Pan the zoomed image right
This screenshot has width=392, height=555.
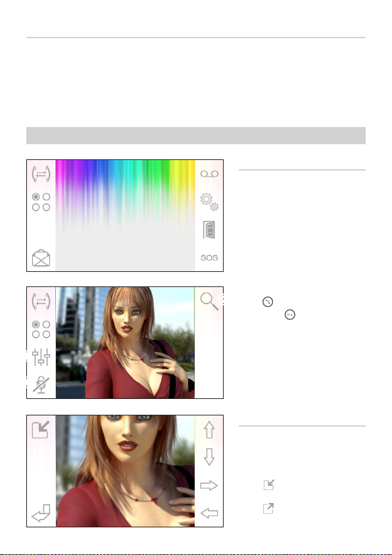click(209, 486)
